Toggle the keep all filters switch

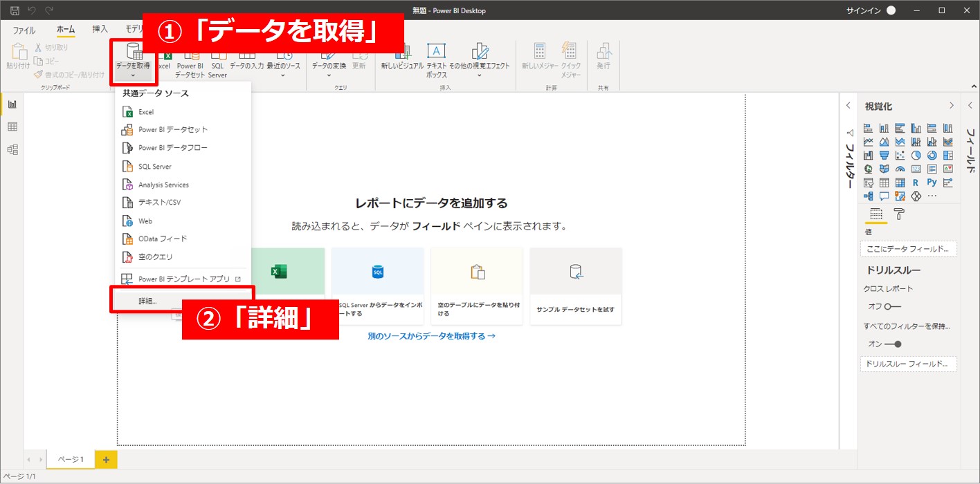tap(894, 344)
